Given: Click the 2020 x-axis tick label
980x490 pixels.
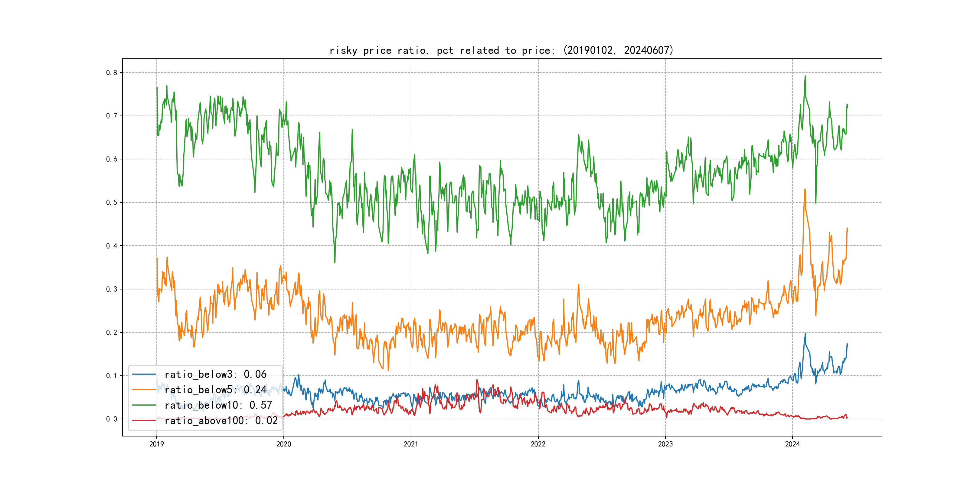Looking at the screenshot, I should [x=283, y=444].
